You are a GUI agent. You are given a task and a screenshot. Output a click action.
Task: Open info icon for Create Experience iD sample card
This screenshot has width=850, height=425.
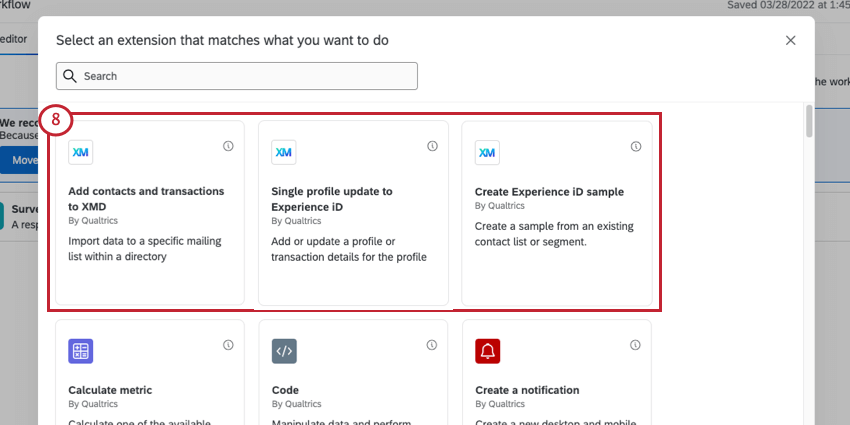[x=636, y=146]
